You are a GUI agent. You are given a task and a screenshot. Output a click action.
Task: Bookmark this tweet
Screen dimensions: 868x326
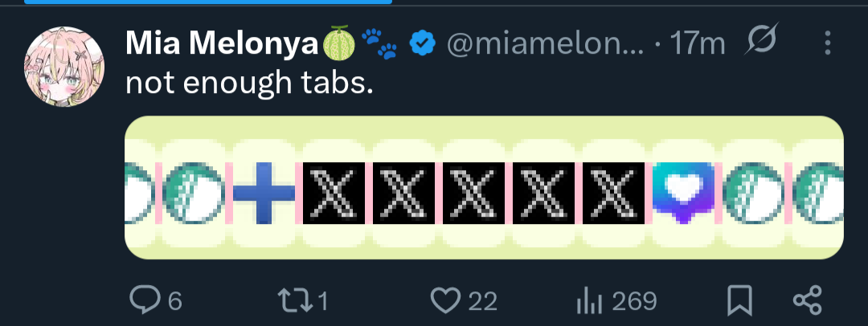point(738,301)
